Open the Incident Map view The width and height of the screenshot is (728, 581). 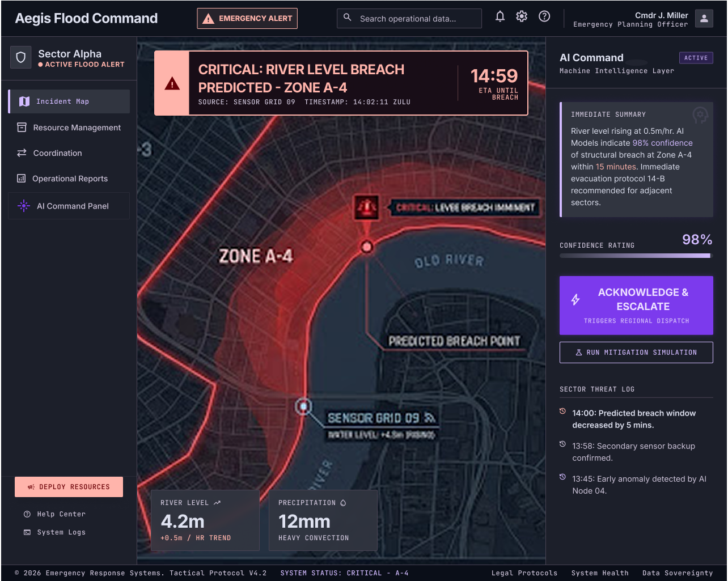[x=69, y=101]
